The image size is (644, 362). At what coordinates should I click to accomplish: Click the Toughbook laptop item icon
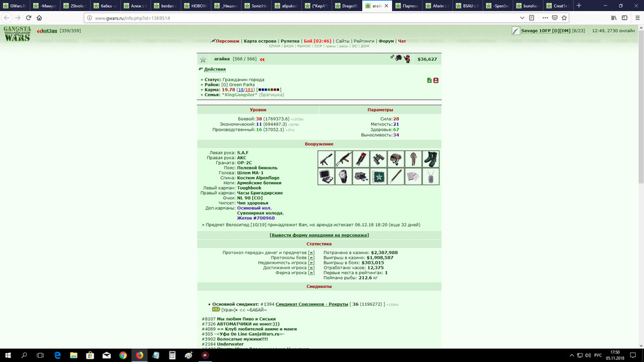[326, 177]
